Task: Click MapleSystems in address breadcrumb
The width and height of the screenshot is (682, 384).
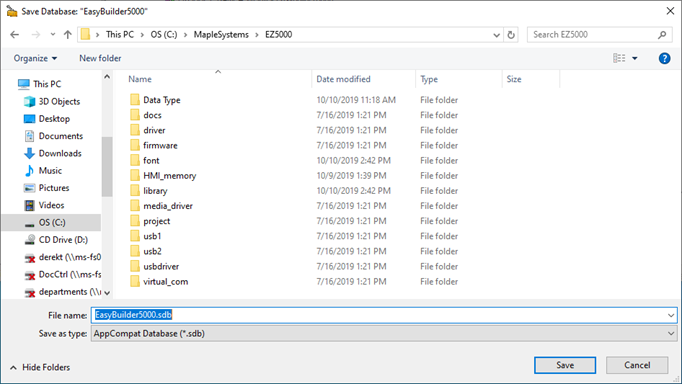Action: 221,34
